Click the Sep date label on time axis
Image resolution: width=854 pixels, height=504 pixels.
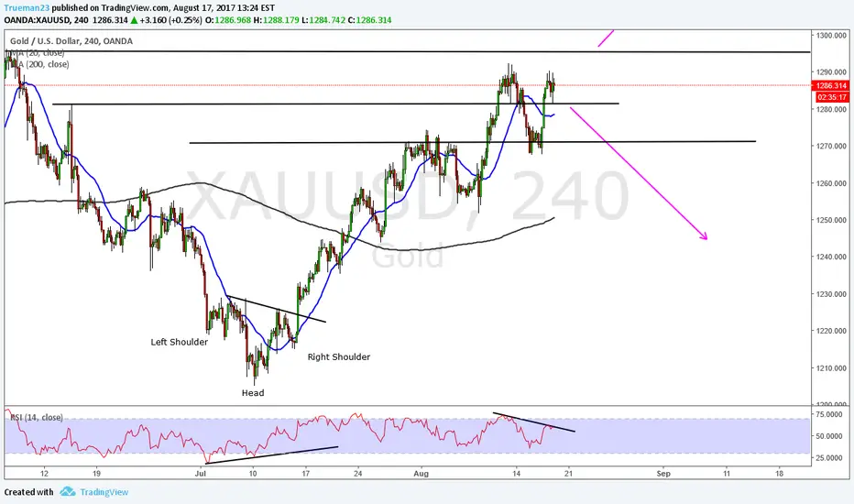coord(663,474)
